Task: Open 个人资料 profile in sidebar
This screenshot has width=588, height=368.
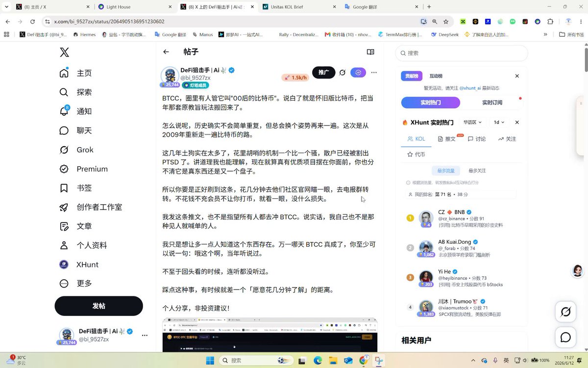Action: (83, 245)
